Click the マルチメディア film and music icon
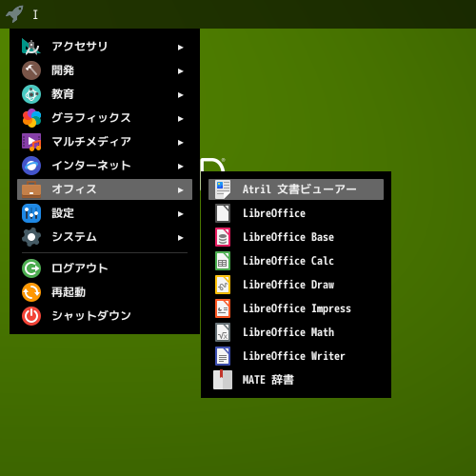Image resolution: width=476 pixels, height=476 pixels. click(x=31, y=142)
